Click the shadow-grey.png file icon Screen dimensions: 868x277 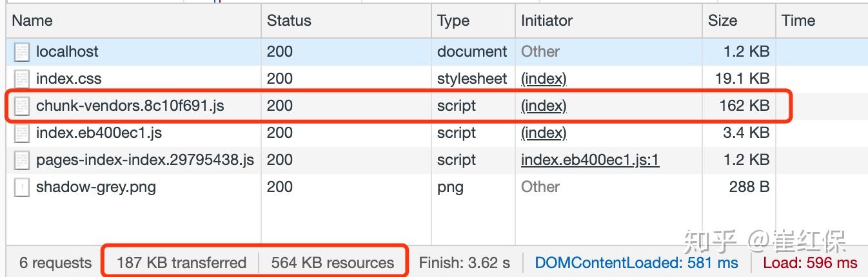pos(22,187)
